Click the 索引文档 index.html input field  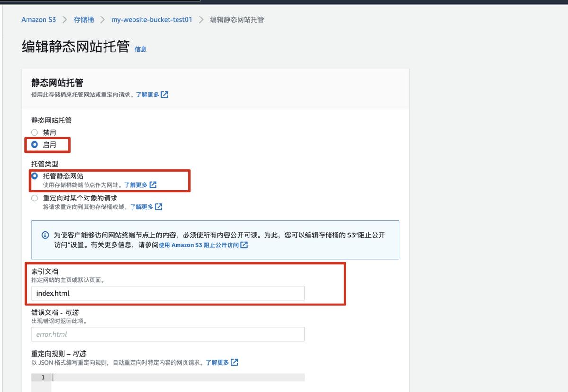168,293
